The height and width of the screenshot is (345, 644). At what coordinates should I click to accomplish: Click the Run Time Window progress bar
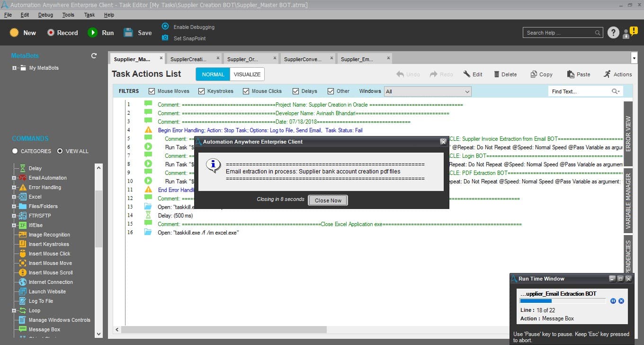click(x=563, y=301)
